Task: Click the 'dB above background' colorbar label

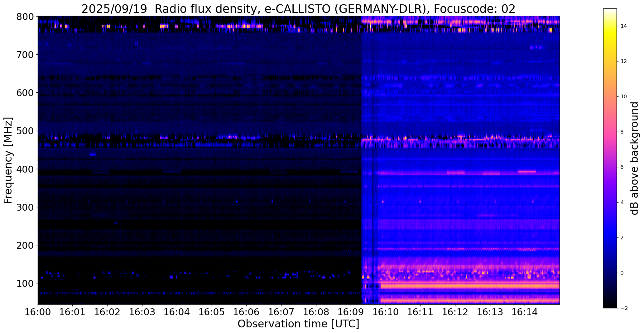Action: [634, 158]
